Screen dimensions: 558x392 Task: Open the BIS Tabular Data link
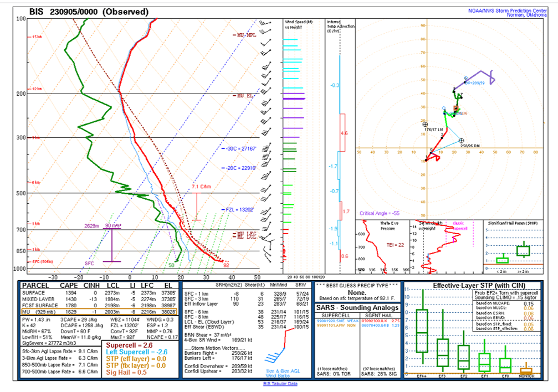pos(280,384)
